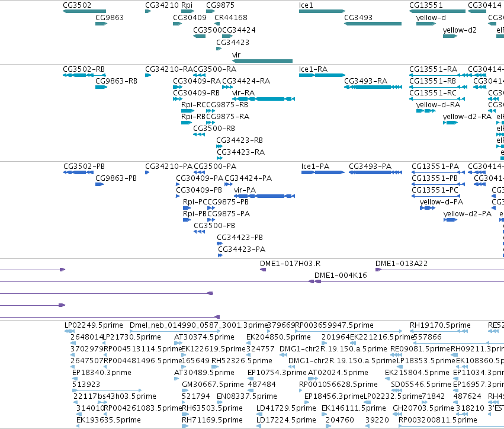Select the CR44168 gene label
The height and width of the screenshot is (429, 504).
pos(231,18)
